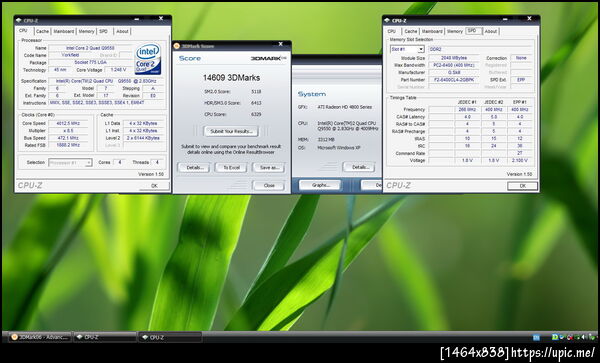Screen dimensions: 600x363
Task: Click the Intel Core 2 Quad logo
Action: 148,59
